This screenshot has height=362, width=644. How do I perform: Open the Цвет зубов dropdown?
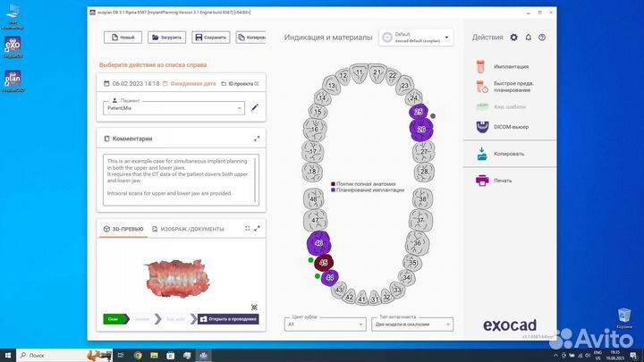[325, 324]
